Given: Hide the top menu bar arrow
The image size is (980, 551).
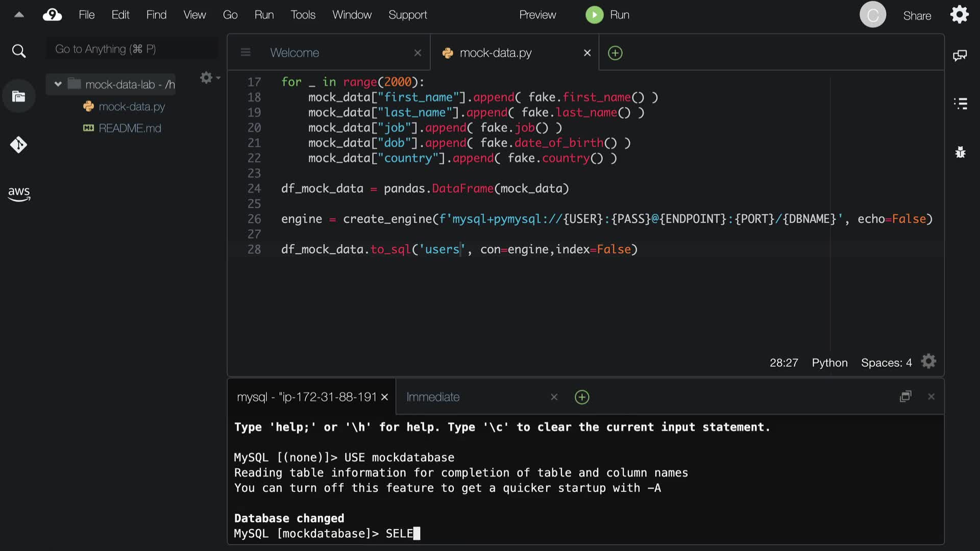Looking at the screenshot, I should (19, 15).
